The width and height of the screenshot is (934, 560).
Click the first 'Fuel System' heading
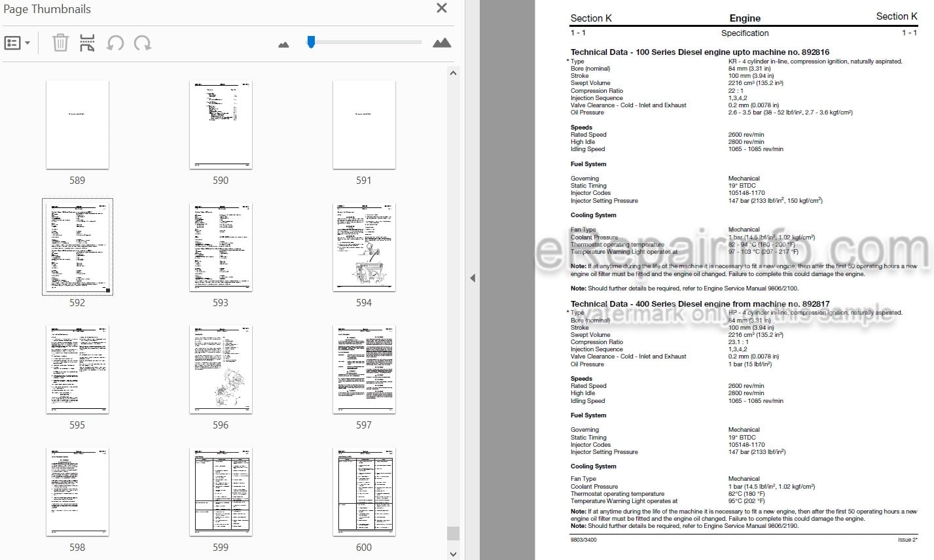(588, 164)
